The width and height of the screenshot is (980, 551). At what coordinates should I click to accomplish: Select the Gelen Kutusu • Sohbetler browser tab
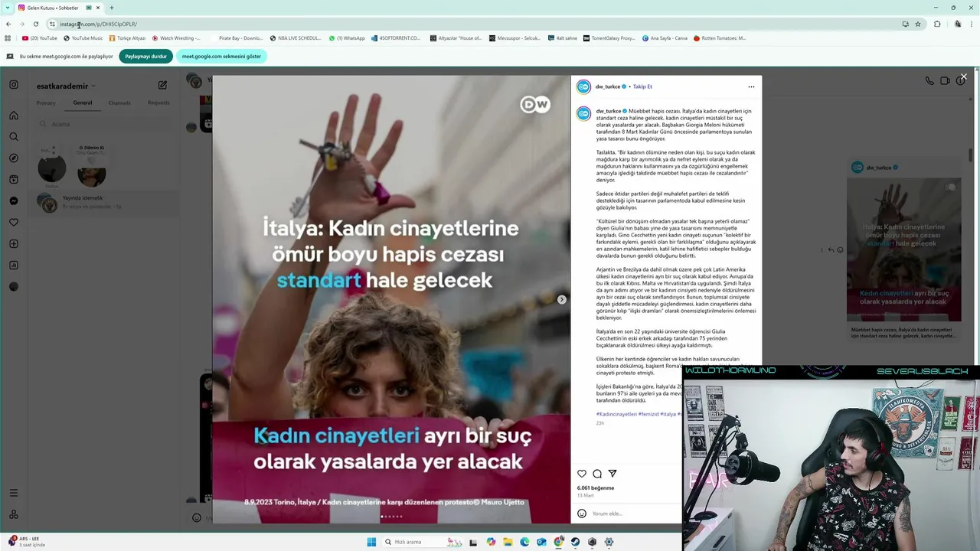[x=59, y=8]
